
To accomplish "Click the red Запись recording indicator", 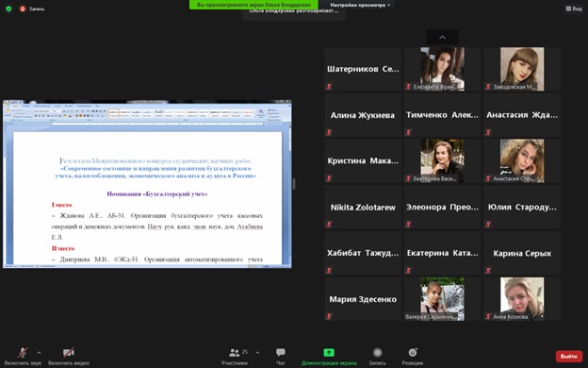I will click(x=32, y=8).
